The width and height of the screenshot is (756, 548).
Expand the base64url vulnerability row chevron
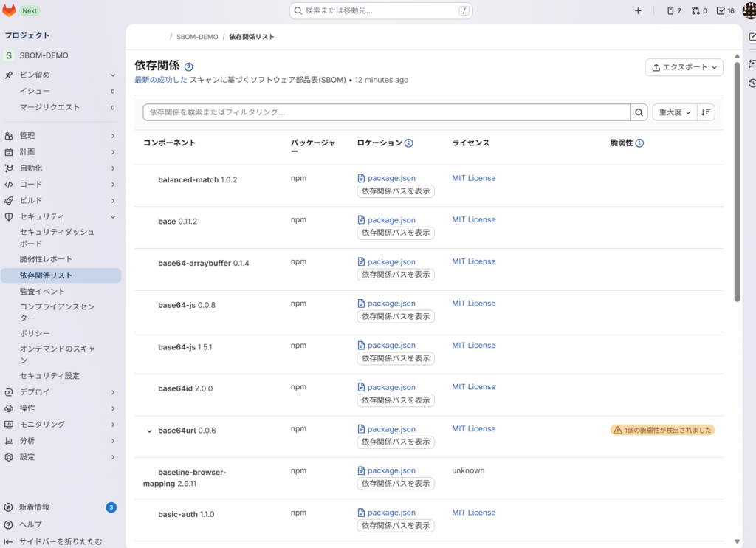149,431
